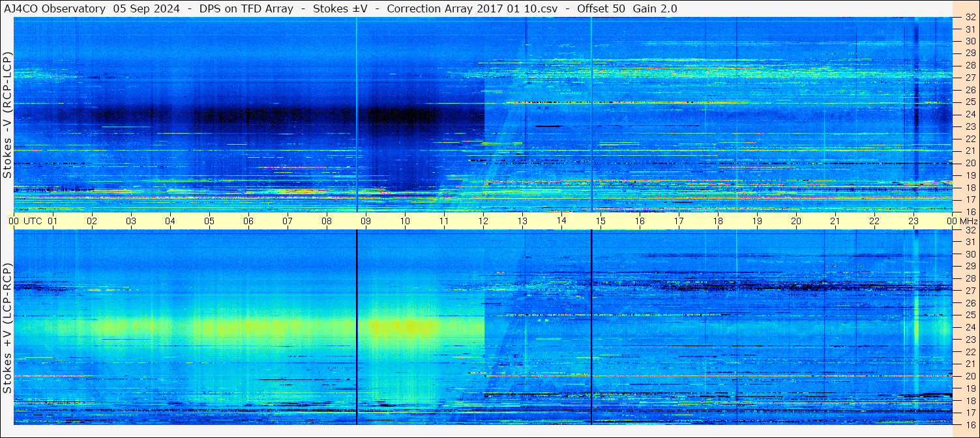This screenshot has width=980, height=438.
Task: Click the 18 hour label on the time axis
Action: [x=718, y=222]
